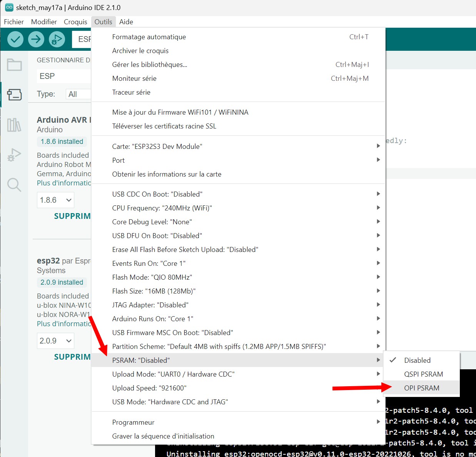The image size is (476, 457).
Task: Expand Flash Size submenu
Action: pyautogui.click(x=238, y=291)
